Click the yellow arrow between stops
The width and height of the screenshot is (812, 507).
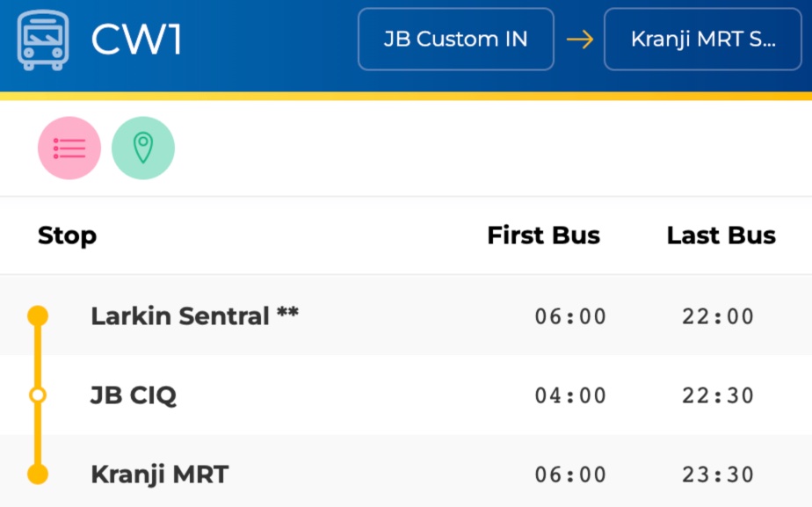[x=579, y=40]
